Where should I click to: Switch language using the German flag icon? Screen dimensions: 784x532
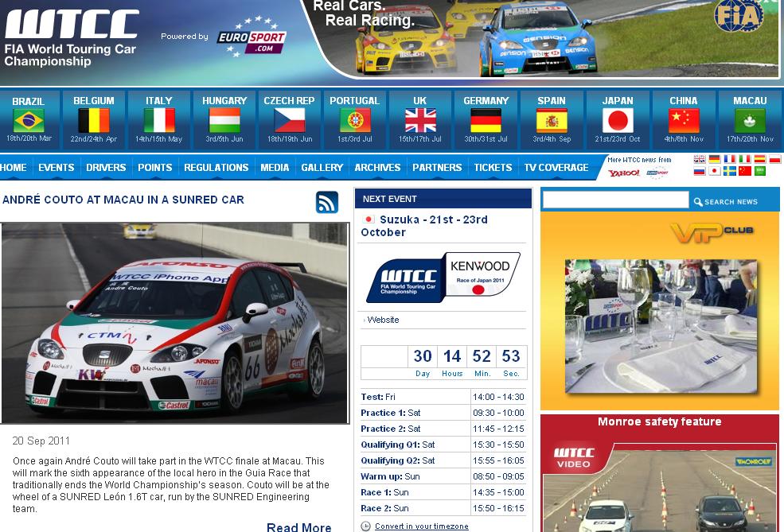[x=714, y=159]
